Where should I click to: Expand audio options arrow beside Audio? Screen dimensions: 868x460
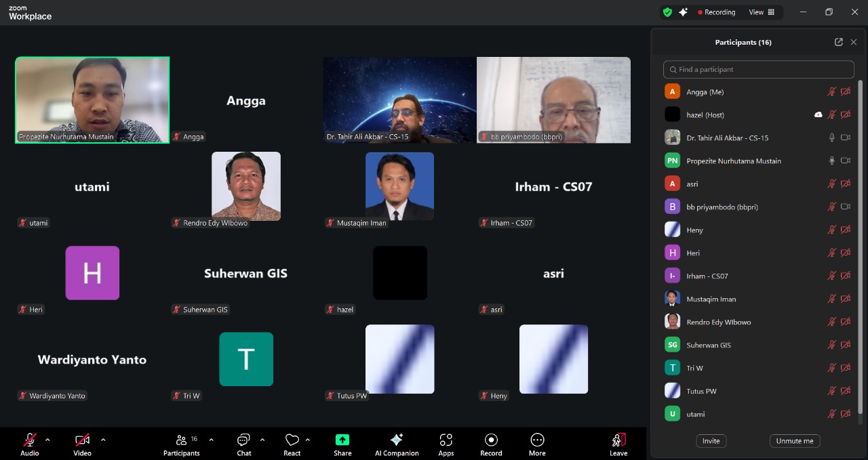tap(47, 440)
